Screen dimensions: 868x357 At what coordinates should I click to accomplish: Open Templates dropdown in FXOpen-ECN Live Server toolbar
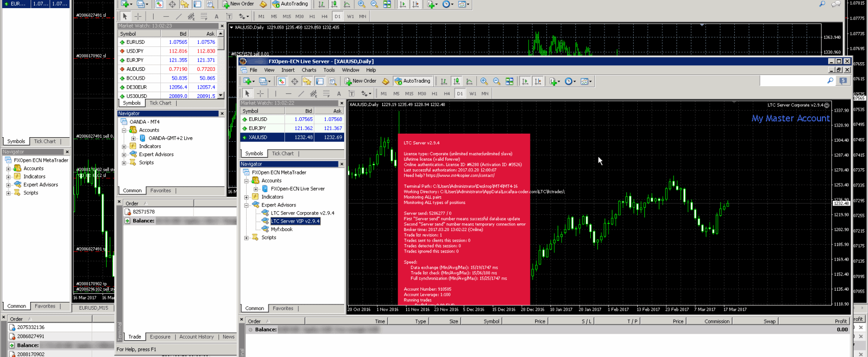tap(586, 81)
